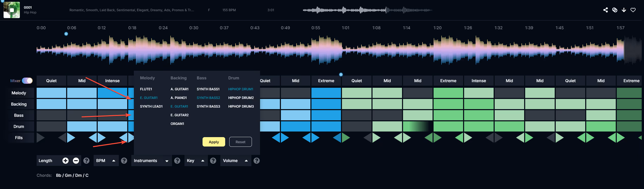This screenshot has height=189, width=644.
Task: Download the track using the arrow icon
Action: (624, 10)
